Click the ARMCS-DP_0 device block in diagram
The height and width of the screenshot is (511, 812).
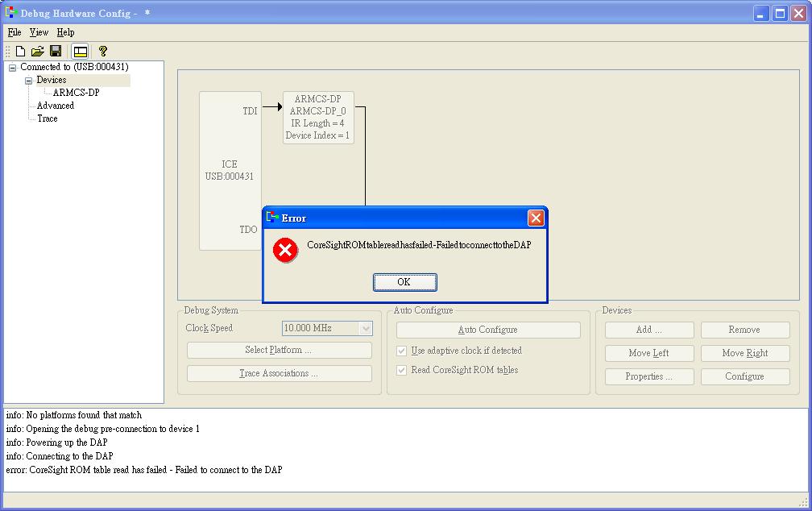pyautogui.click(x=318, y=118)
